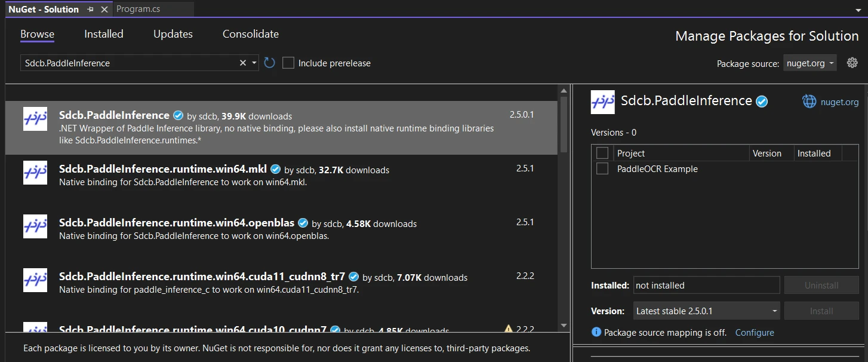Expand the Version dropdown Latest stable 2.5.0.1
Viewport: 868px width, 362px height.
pos(706,311)
